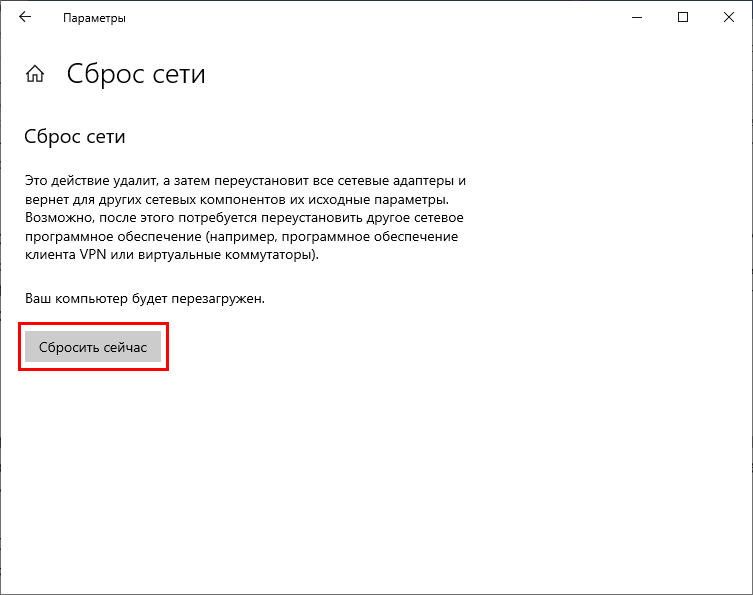753x595 pixels.
Task: Click the line starting with вернет для других
Action: (x=237, y=199)
